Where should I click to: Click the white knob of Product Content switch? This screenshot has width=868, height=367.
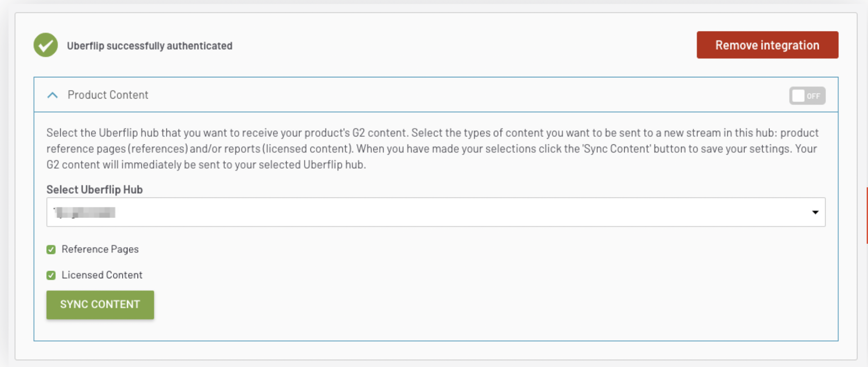(x=798, y=96)
